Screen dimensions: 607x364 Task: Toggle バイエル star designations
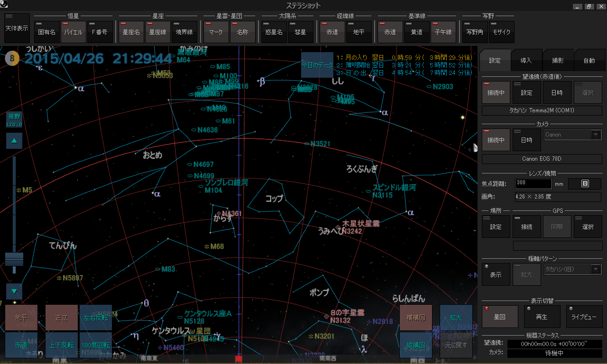[x=74, y=32]
